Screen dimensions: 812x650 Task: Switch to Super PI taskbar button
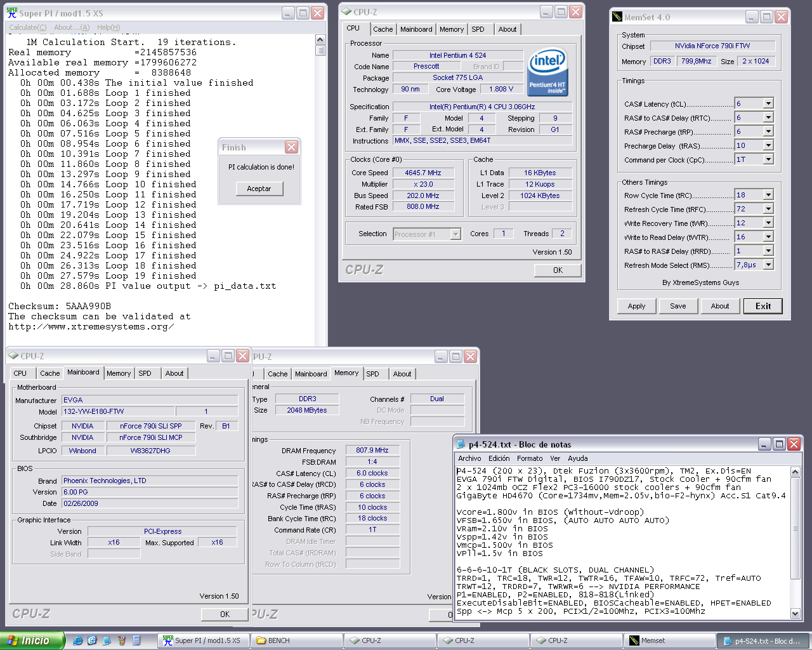(x=203, y=640)
